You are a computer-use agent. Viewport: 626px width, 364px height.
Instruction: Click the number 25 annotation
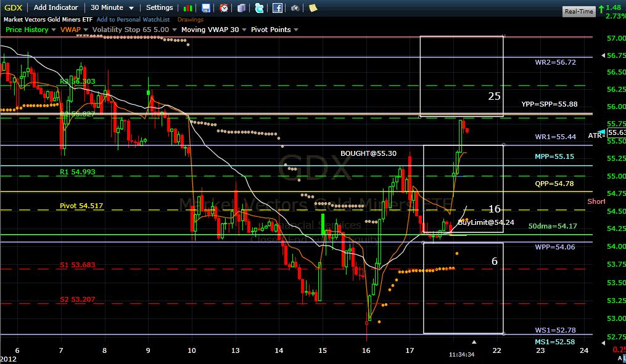point(494,96)
